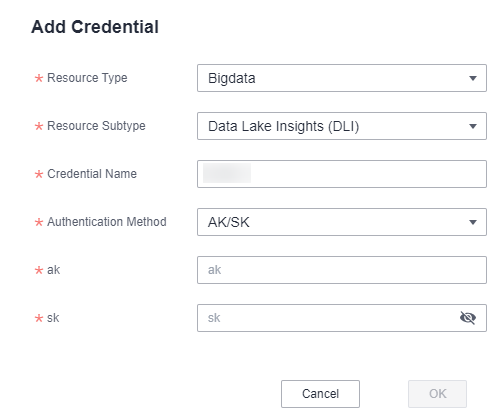Click the Resource Subtype field label
The height and width of the screenshot is (417, 503).
pos(96,126)
